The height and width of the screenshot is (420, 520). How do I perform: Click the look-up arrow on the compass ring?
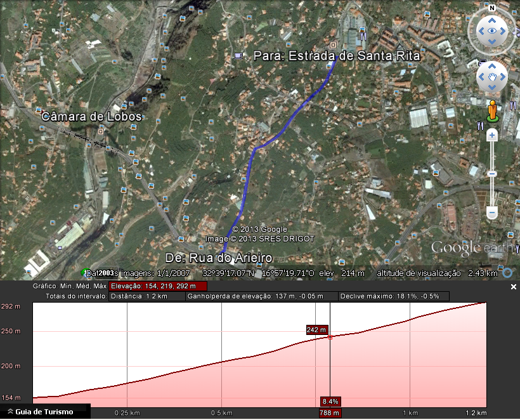tap(492, 20)
